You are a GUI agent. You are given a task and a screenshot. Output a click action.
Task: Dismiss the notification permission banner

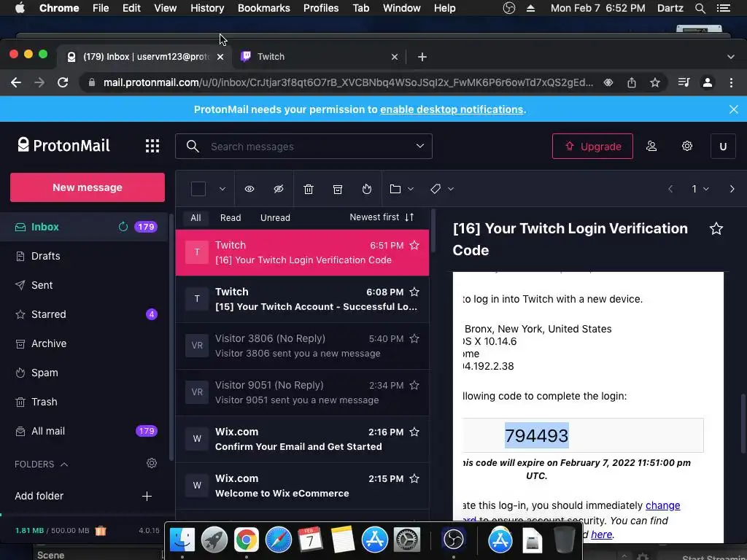(x=734, y=109)
